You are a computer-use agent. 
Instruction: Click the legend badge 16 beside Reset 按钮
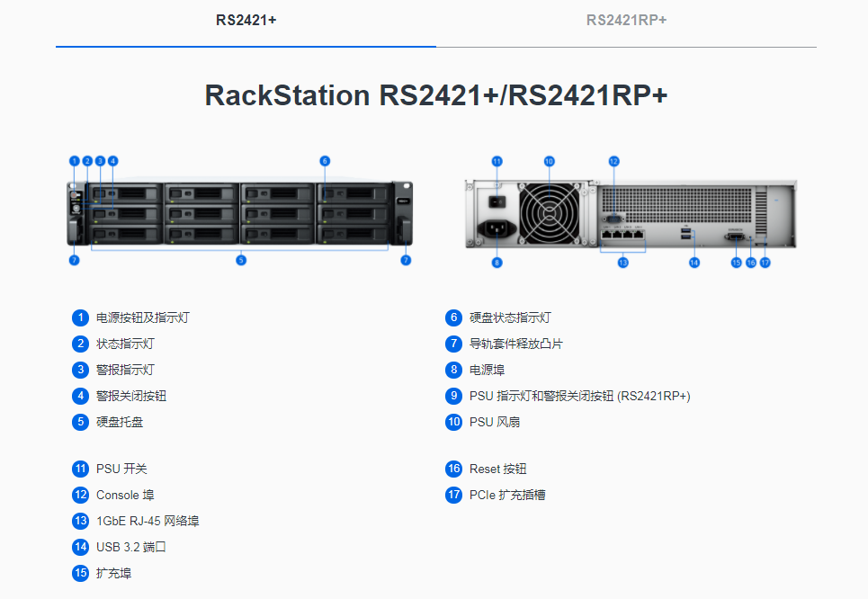click(x=454, y=469)
